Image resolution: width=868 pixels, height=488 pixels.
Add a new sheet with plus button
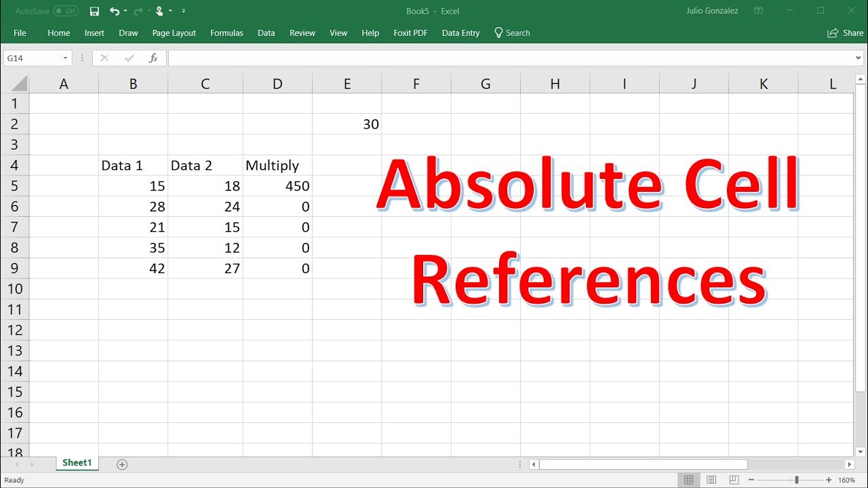tap(122, 464)
